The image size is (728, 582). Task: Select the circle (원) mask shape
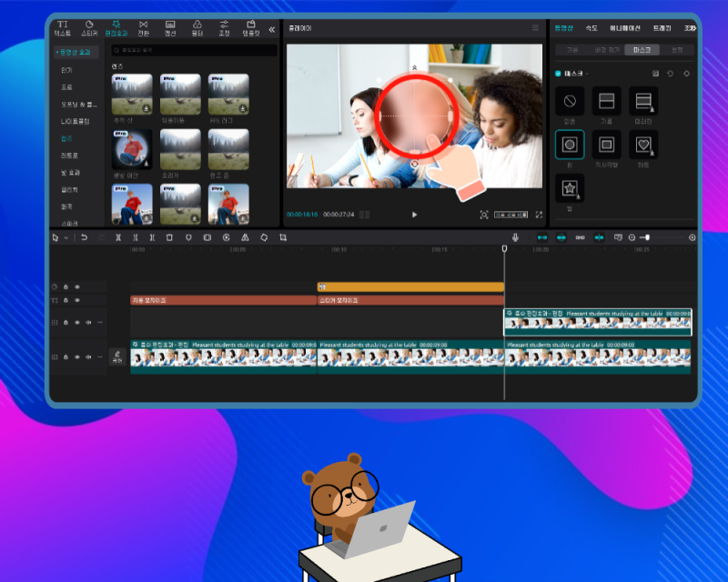tap(570, 144)
